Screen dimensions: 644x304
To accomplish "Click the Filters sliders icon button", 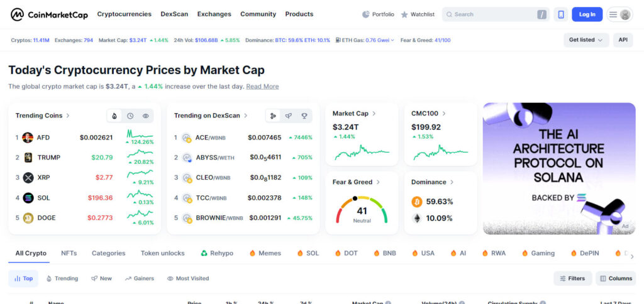I will (x=572, y=279).
